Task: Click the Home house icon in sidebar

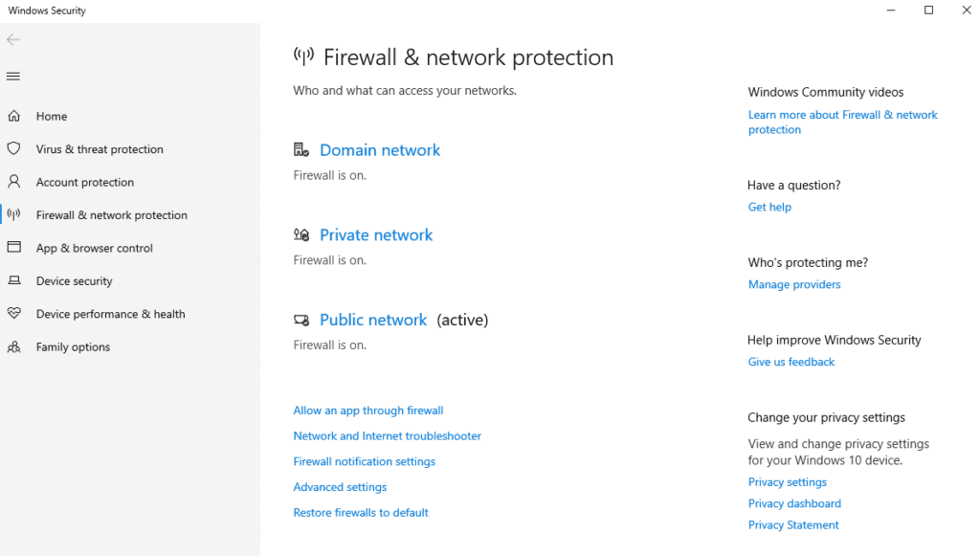Action: point(14,117)
